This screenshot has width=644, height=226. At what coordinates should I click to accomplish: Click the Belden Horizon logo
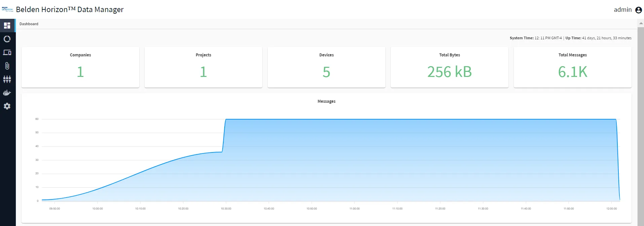pos(7,9)
